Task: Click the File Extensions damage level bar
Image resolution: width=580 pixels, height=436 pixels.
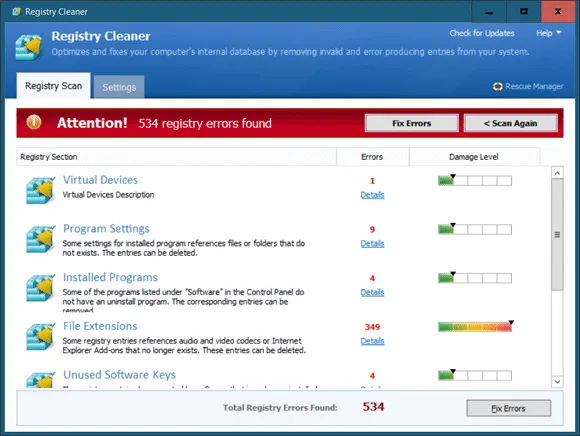Action: coord(475,327)
